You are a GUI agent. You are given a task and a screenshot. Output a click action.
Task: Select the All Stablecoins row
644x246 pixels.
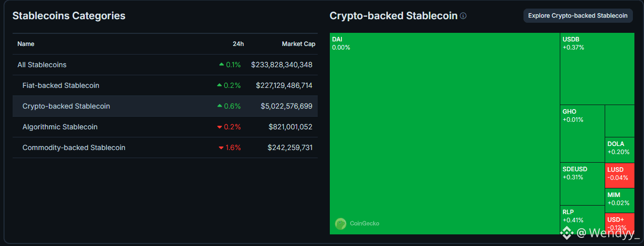pyautogui.click(x=42, y=65)
